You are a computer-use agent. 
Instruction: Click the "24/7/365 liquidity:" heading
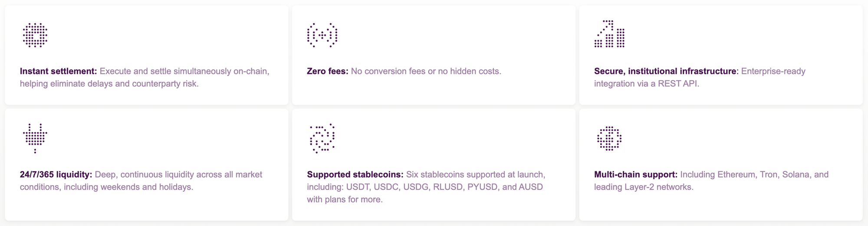coord(56,175)
